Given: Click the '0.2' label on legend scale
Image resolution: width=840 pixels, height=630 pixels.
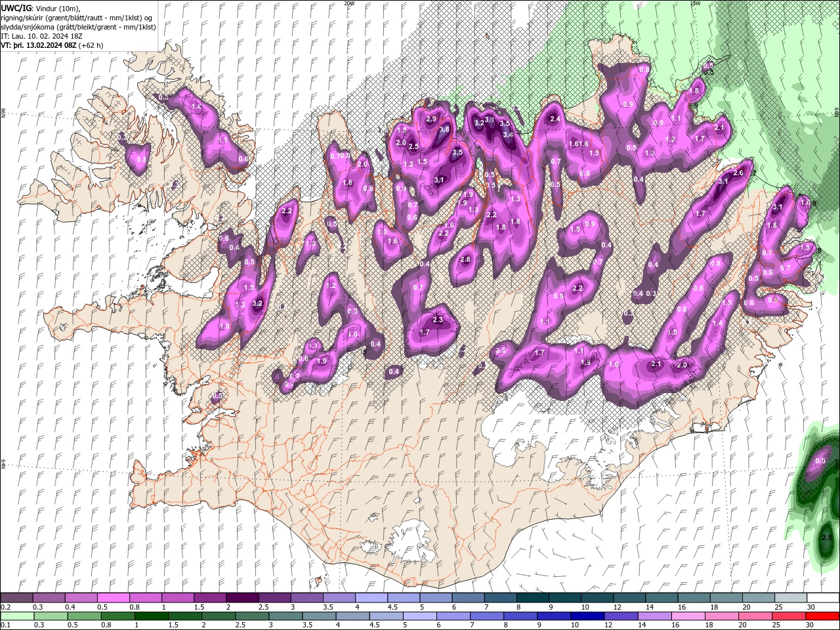Looking at the screenshot, I should [6, 607].
